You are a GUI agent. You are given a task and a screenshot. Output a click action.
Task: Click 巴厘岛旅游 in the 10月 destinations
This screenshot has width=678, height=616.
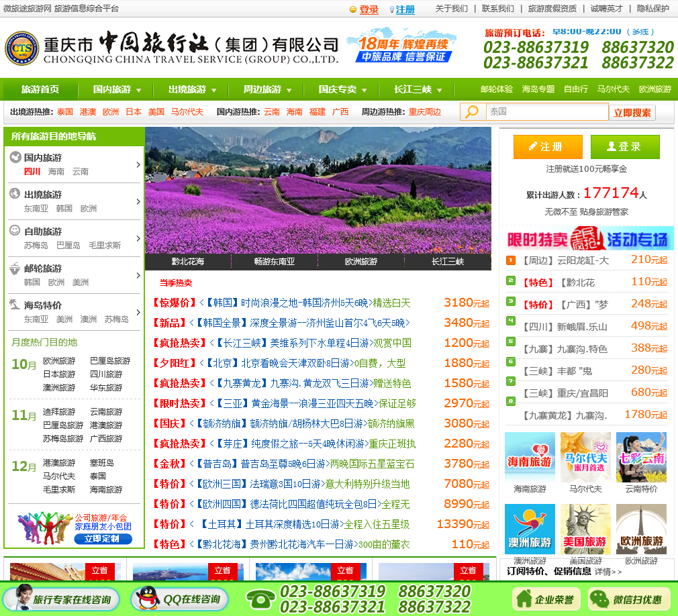click(110, 360)
